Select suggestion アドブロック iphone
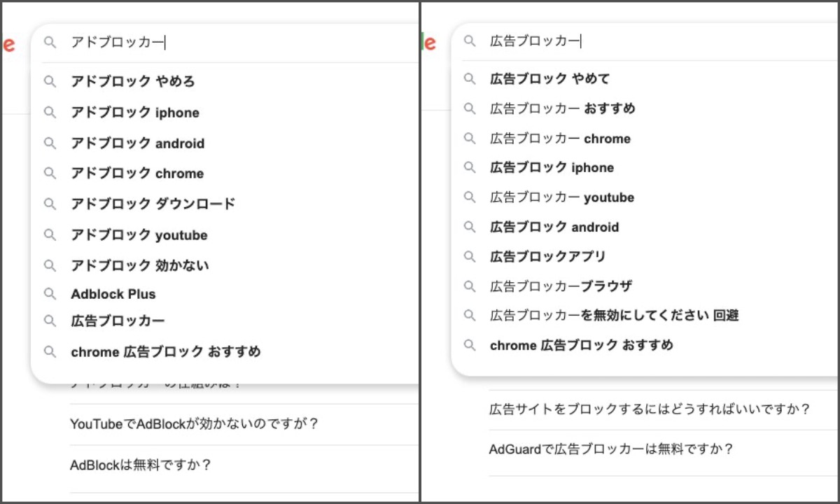 (x=134, y=113)
